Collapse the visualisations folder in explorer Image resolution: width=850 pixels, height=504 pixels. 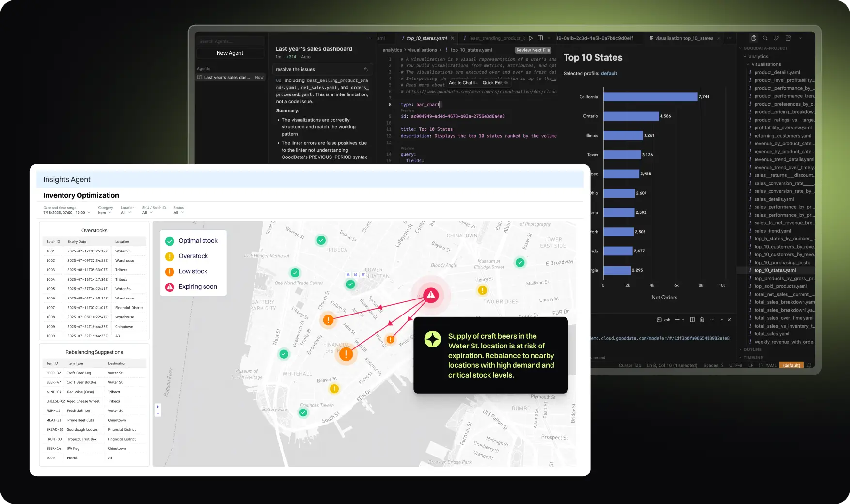click(x=748, y=64)
